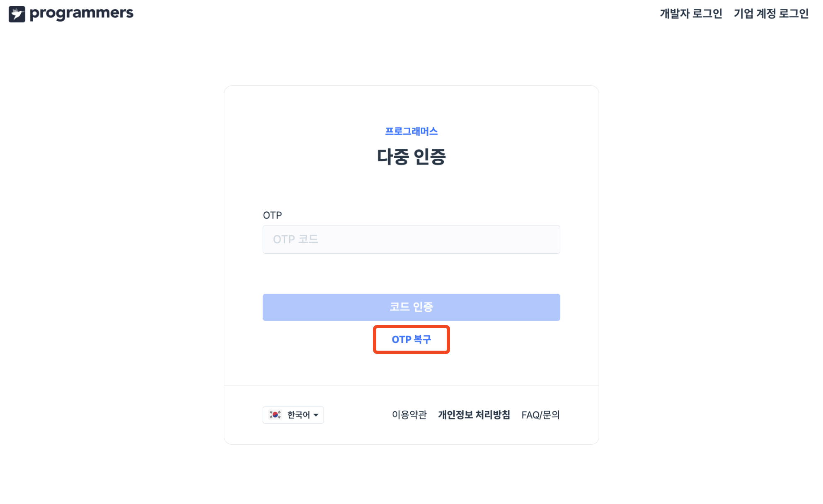823x504 pixels.
Task: Click the OTP 복구 link
Action: [x=411, y=339]
